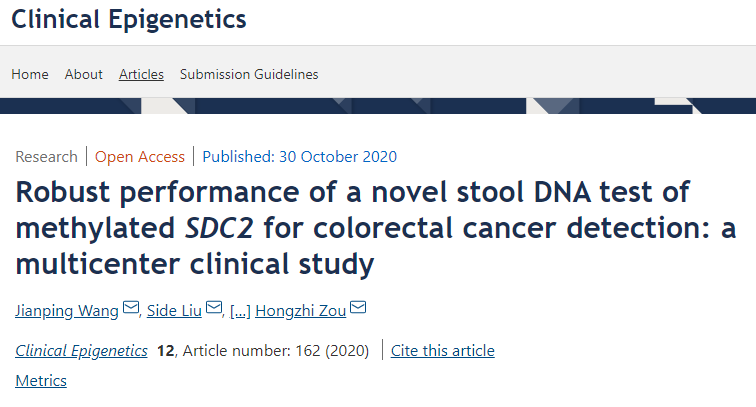Open Submission Guidelines in navigation bar
The width and height of the screenshot is (756, 407).
point(249,74)
